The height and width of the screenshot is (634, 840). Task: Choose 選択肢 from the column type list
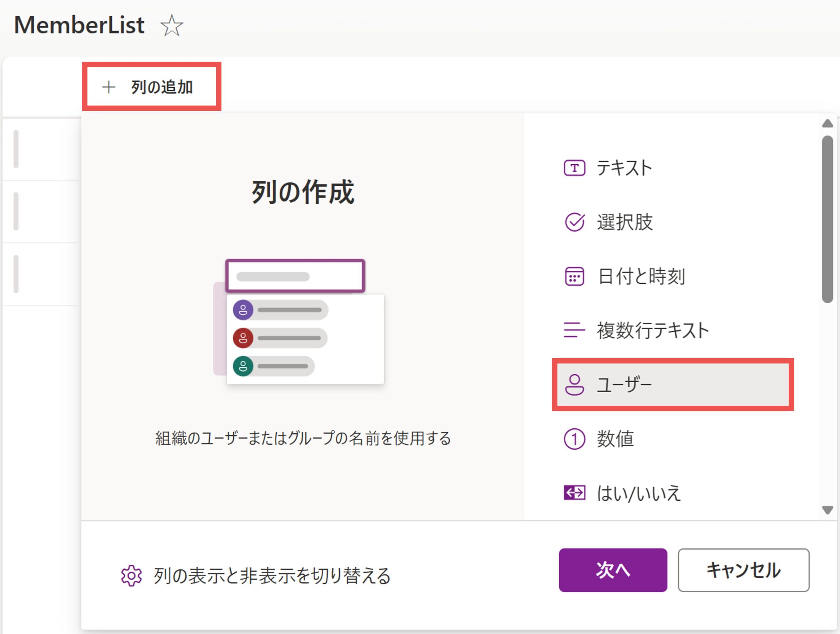coord(625,222)
